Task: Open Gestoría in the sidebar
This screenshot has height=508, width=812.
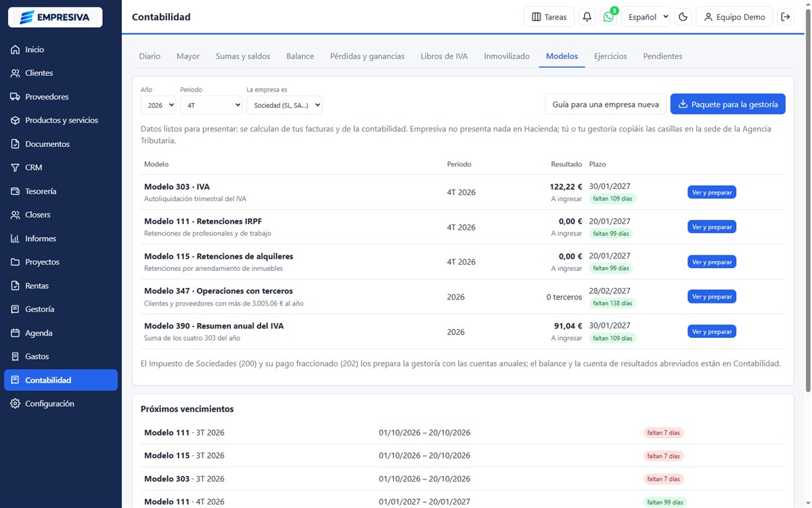Action: 61,310
